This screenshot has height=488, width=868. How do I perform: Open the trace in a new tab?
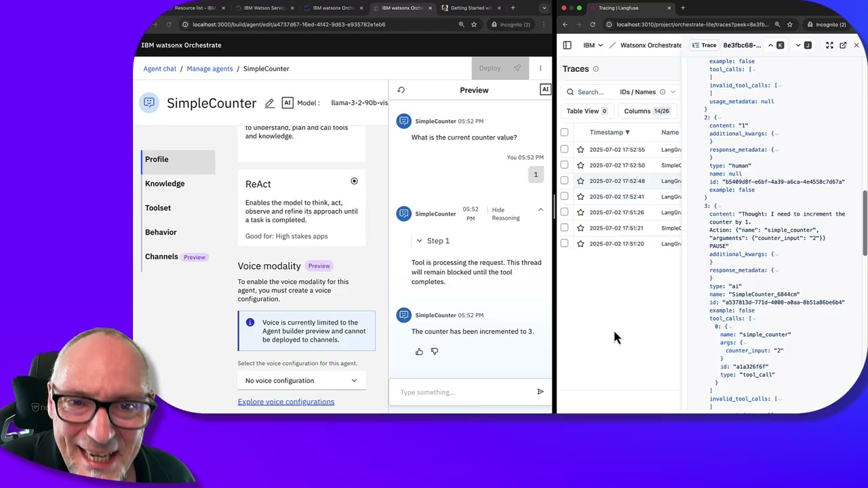tap(843, 45)
